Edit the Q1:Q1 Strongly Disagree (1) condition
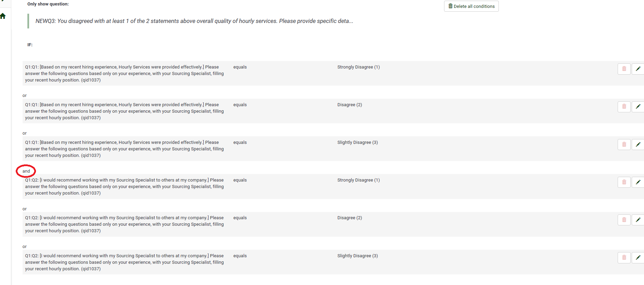 pos(638,69)
